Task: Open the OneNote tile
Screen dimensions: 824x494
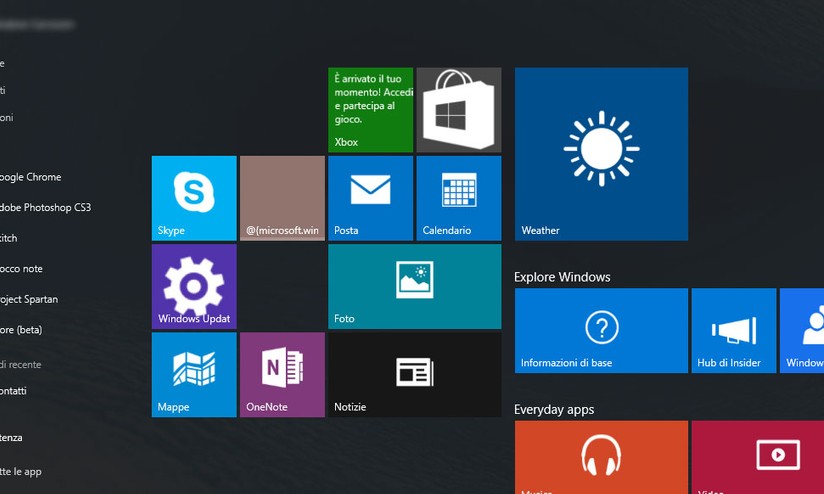Action: point(282,374)
